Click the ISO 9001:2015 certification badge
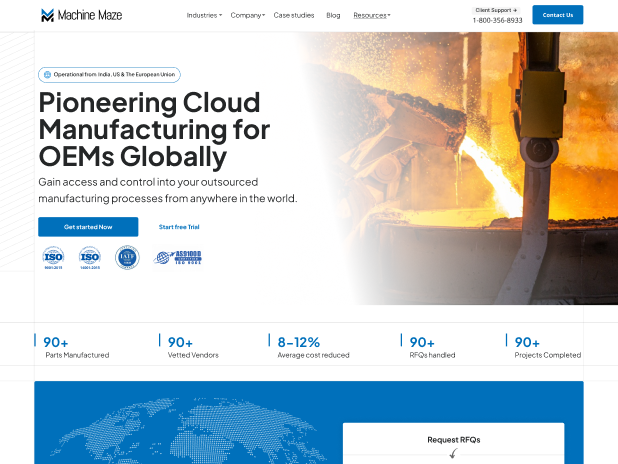 pos(53,258)
